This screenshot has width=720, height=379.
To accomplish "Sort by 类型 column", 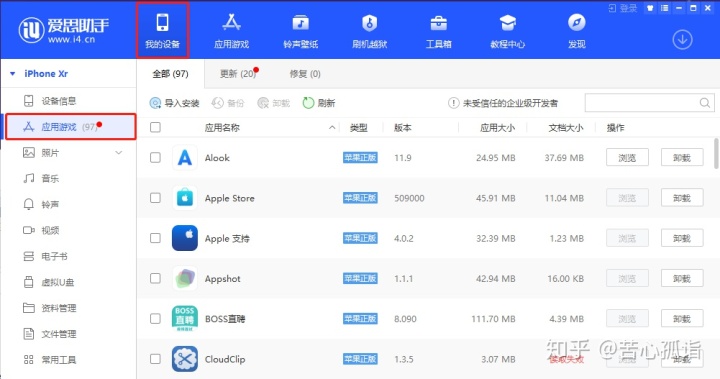I will coord(359,128).
